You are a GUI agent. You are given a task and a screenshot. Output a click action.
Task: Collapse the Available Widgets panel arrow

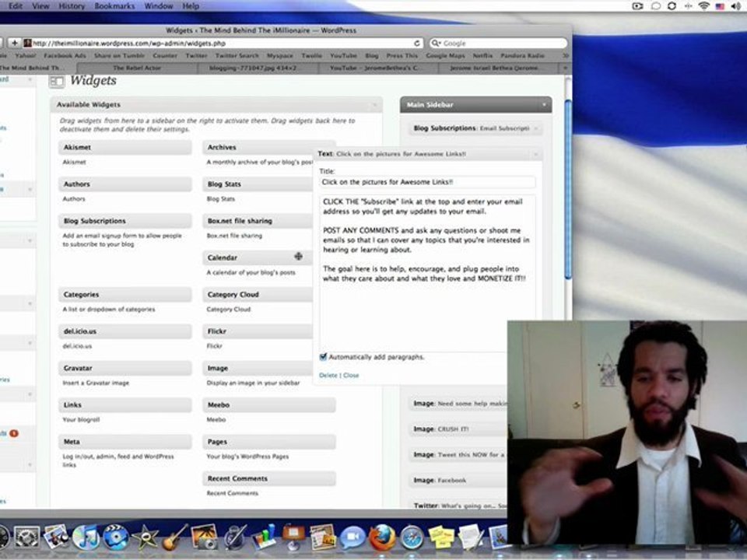(374, 105)
